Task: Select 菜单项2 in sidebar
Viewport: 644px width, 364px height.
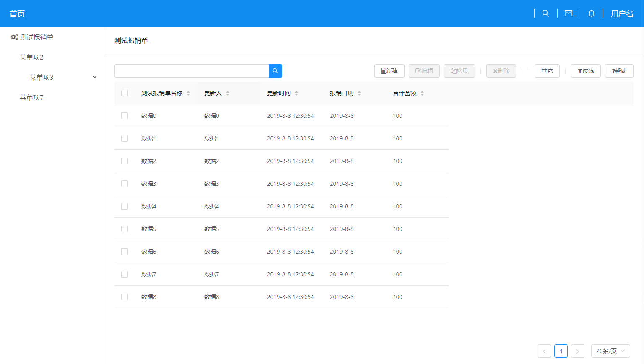Action: click(31, 57)
